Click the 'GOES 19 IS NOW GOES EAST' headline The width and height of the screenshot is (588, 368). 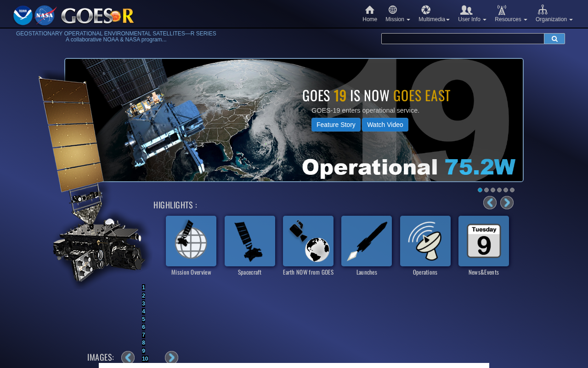[376, 95]
